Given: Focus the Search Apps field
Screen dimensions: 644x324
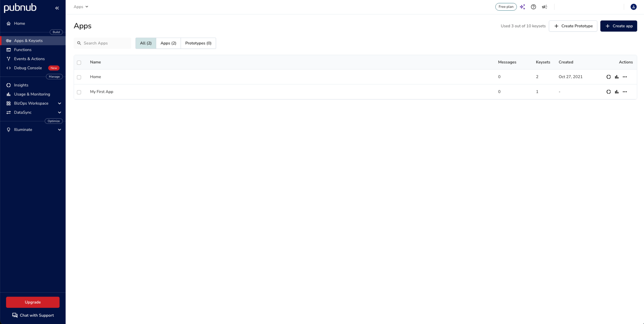Looking at the screenshot, I should click(102, 43).
